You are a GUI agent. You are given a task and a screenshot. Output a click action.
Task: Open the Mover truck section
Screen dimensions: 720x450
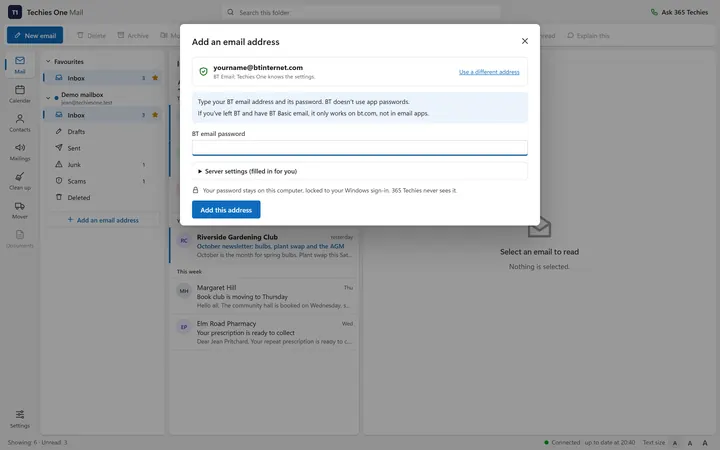point(20,210)
